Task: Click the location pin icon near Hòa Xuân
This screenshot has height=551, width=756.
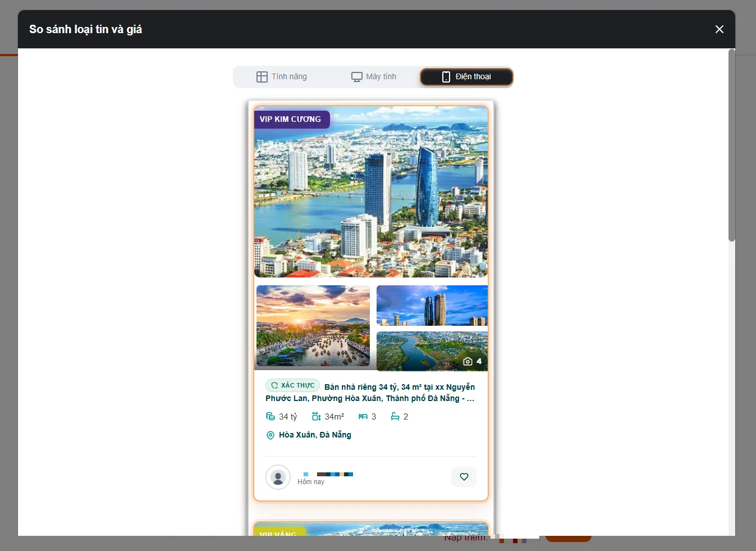Action: pos(270,435)
